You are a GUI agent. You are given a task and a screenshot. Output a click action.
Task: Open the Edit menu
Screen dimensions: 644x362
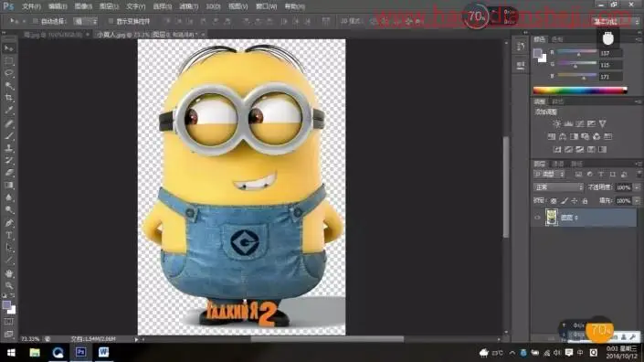pyautogui.click(x=58, y=6)
